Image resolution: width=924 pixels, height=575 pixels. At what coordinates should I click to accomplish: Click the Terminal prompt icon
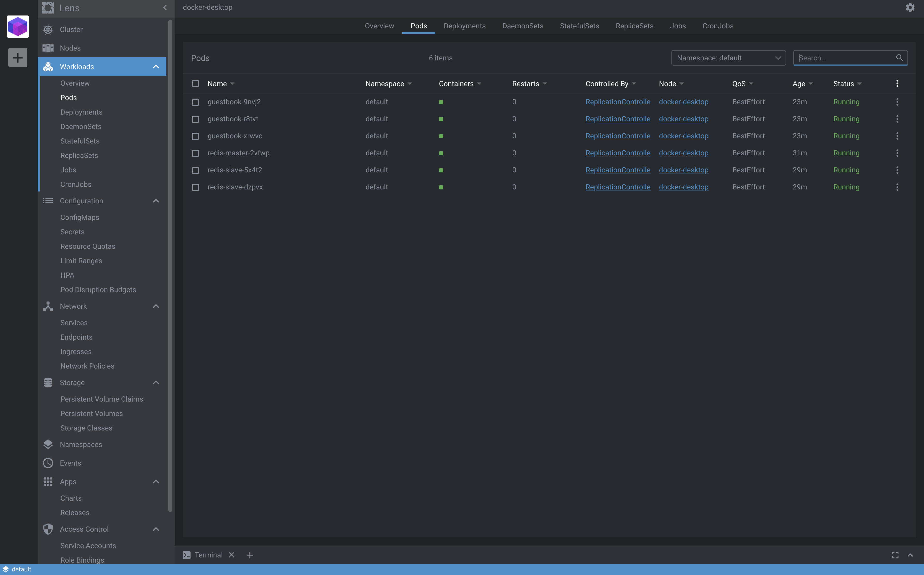tap(186, 555)
